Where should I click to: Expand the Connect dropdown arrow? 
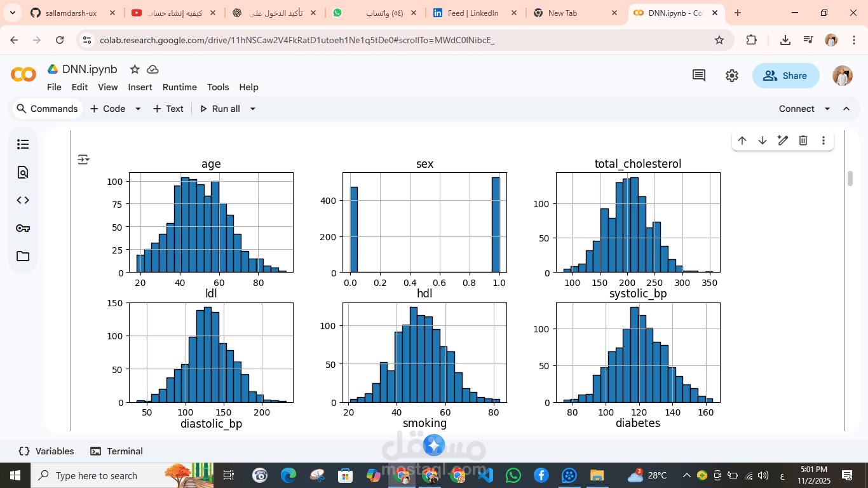(827, 109)
